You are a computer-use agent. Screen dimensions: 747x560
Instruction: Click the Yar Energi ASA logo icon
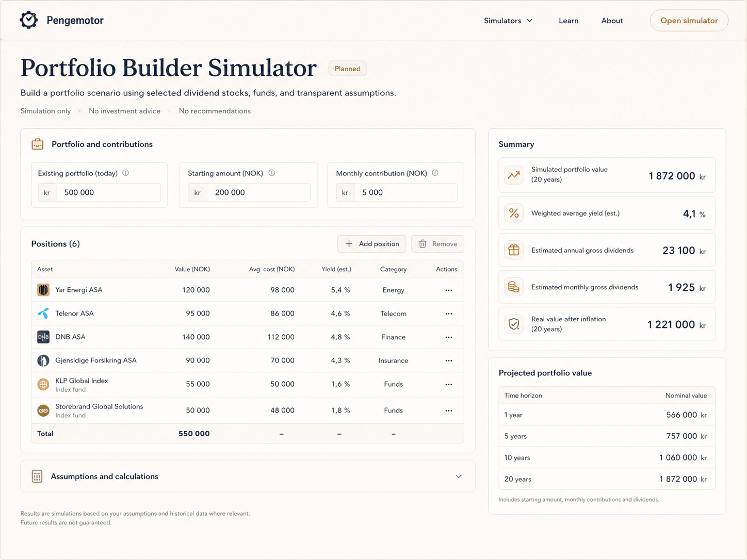(x=43, y=290)
